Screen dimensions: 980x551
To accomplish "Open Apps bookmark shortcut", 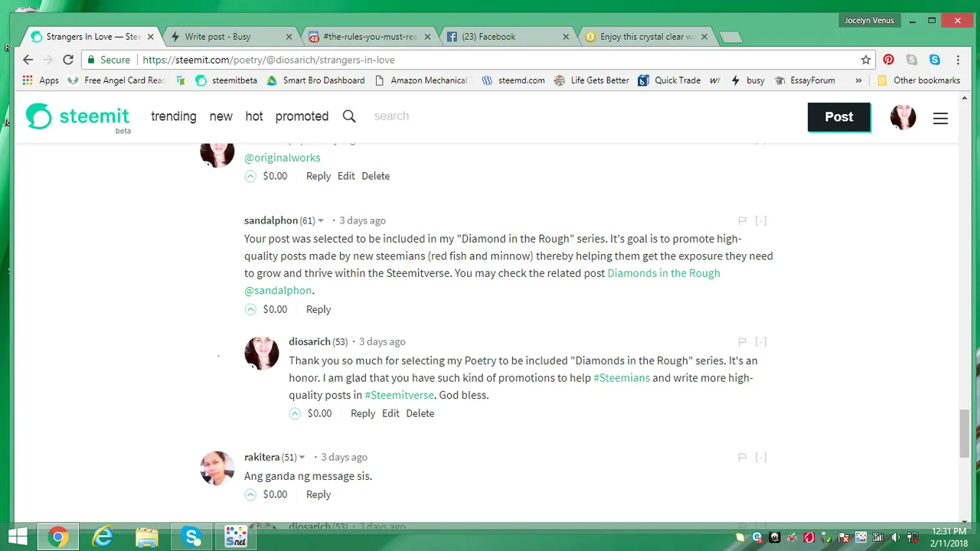I will [x=41, y=80].
